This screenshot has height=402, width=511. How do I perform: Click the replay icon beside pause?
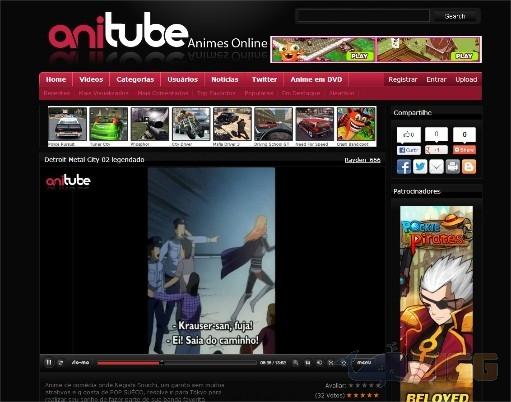point(60,363)
